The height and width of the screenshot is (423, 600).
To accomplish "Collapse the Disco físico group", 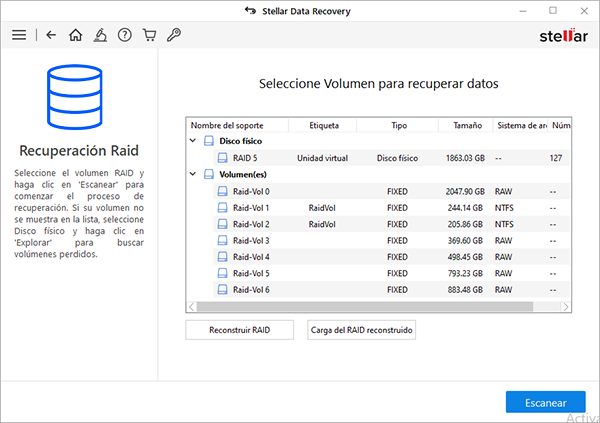I will [195, 142].
